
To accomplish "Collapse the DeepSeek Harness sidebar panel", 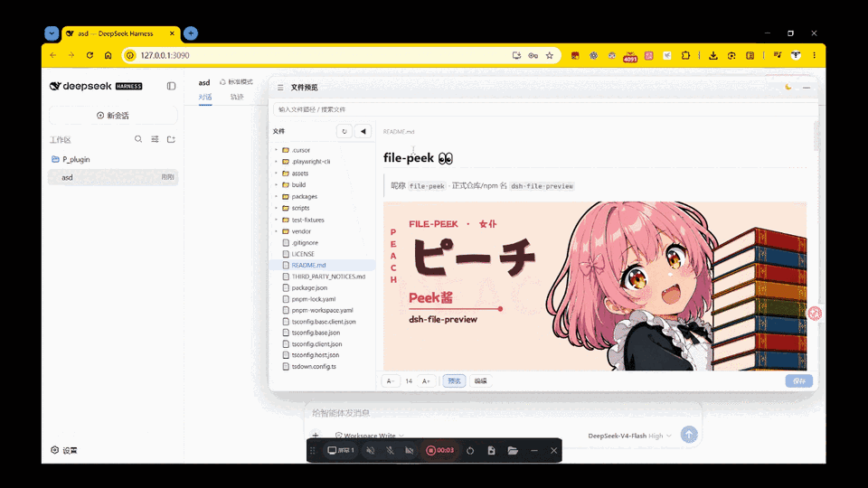I will (x=171, y=87).
